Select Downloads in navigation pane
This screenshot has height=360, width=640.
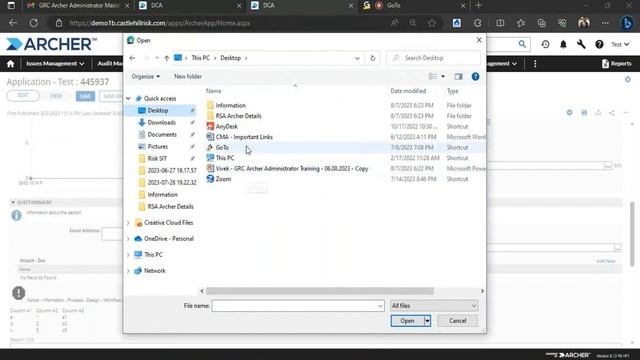(162, 122)
